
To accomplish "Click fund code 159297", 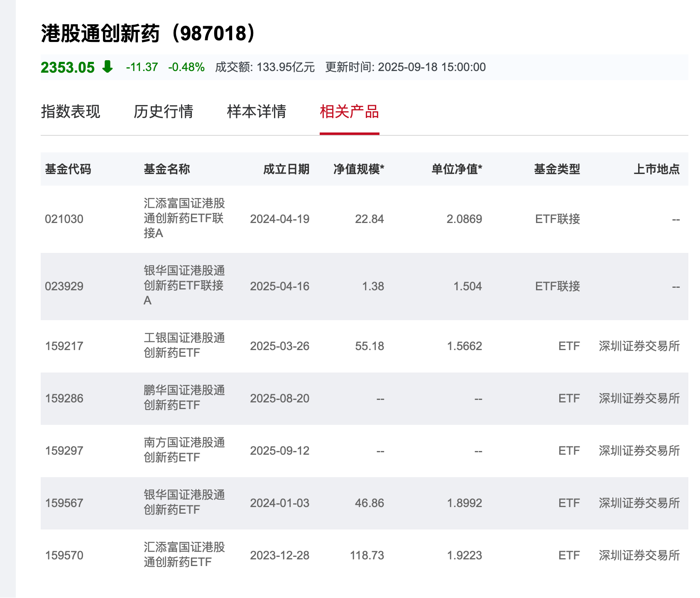I will tap(64, 451).
